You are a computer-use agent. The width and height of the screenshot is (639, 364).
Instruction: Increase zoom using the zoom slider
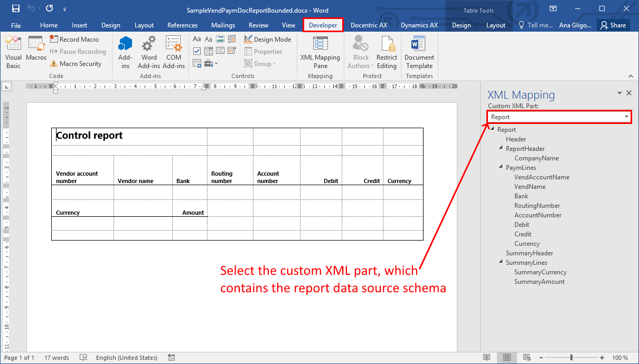pos(602,357)
